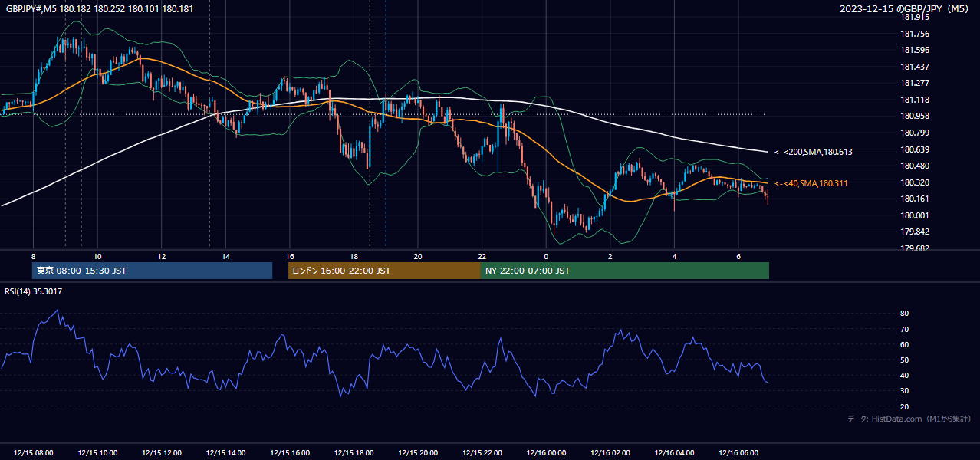
Task: Click the 12/16 06:00 time axis label
Action: click(x=738, y=453)
